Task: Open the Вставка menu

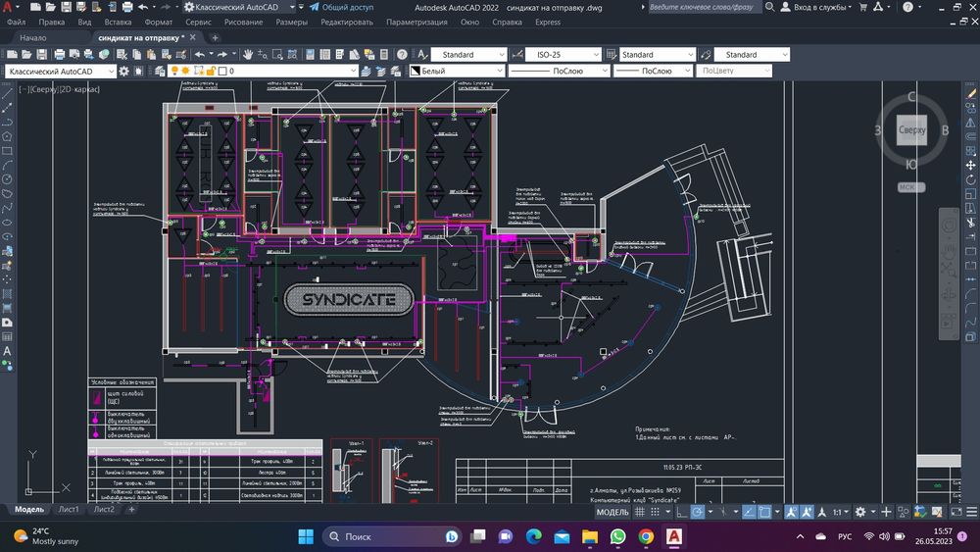Action: [x=118, y=22]
